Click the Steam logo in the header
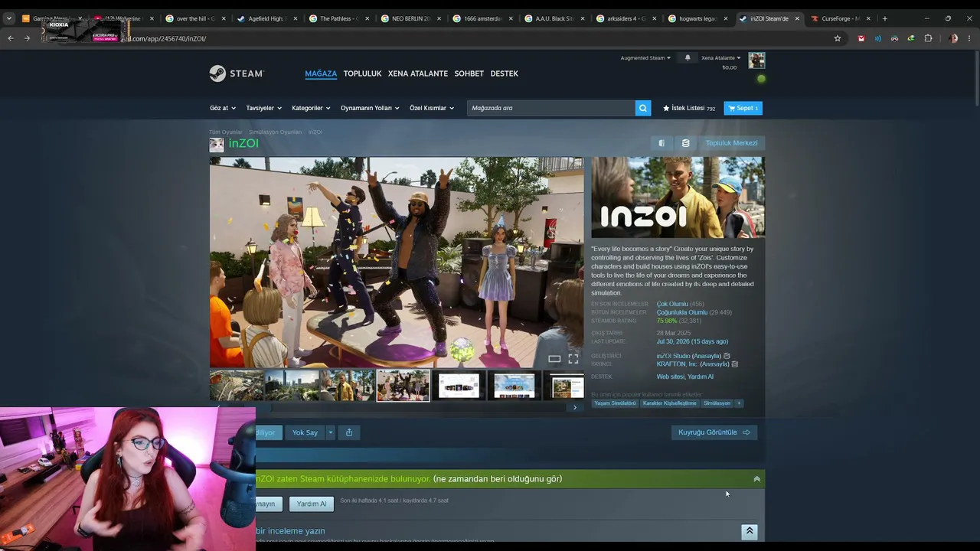This screenshot has height=551, width=980. [237, 73]
